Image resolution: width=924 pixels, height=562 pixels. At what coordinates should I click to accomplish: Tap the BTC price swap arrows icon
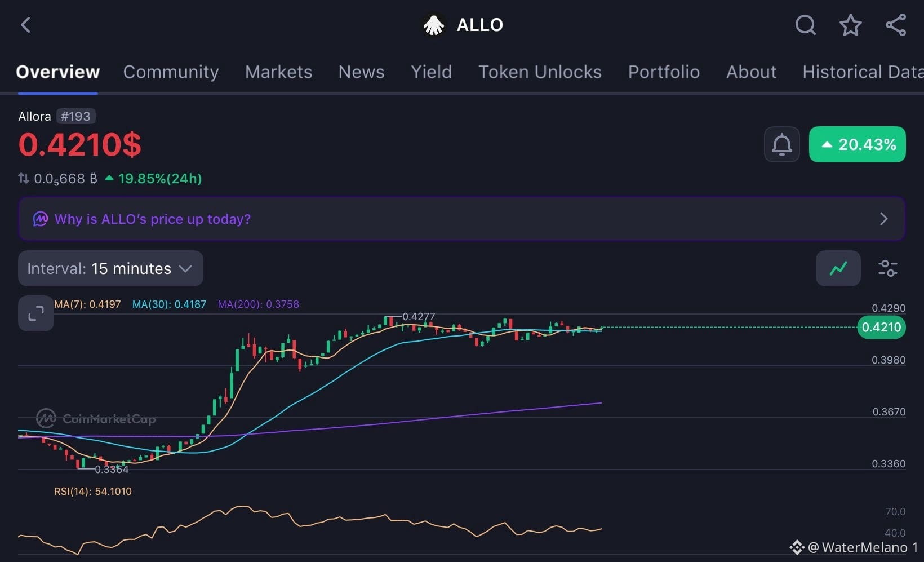click(x=24, y=178)
